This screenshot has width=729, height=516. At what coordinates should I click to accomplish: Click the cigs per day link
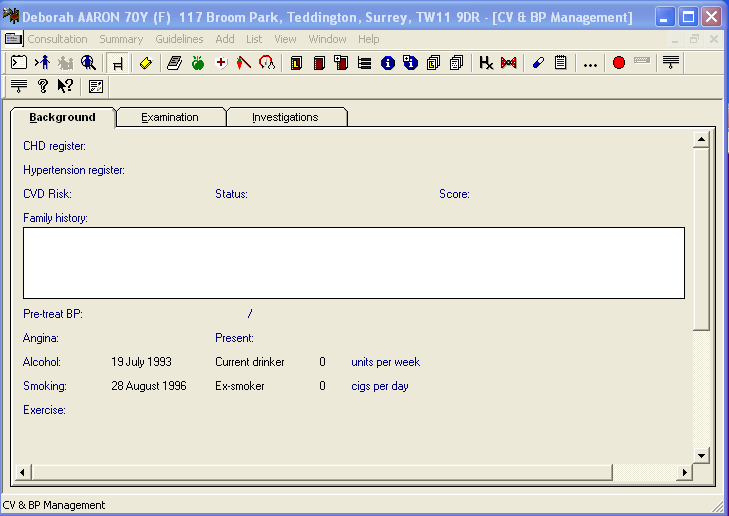pyautogui.click(x=379, y=386)
